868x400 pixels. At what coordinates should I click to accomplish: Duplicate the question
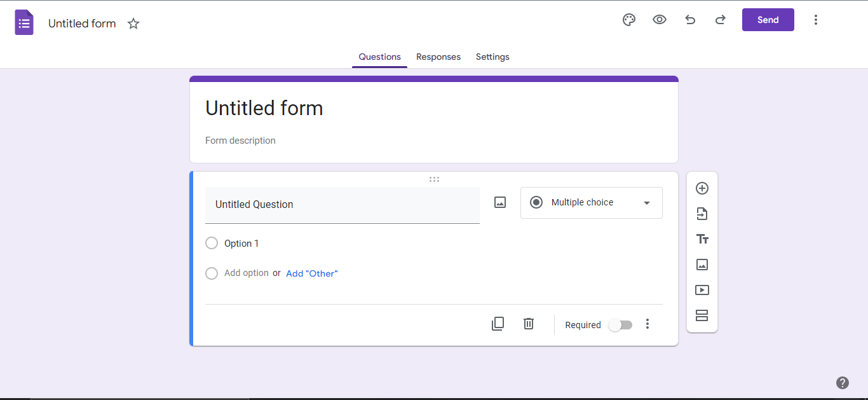[498, 324]
